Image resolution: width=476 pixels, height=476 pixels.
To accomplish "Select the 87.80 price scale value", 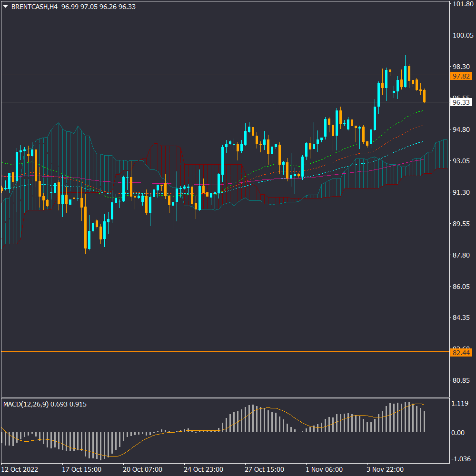I will [x=462, y=256].
